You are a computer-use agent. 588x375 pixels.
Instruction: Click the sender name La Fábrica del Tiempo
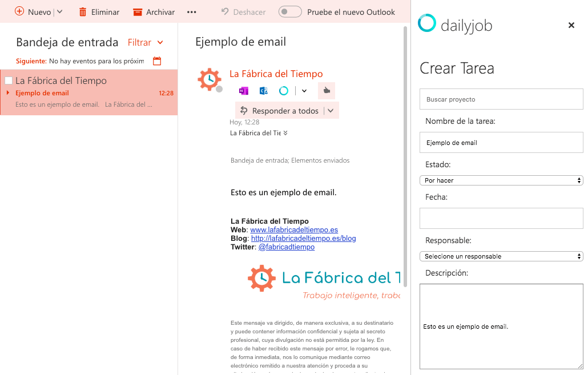pyautogui.click(x=276, y=74)
